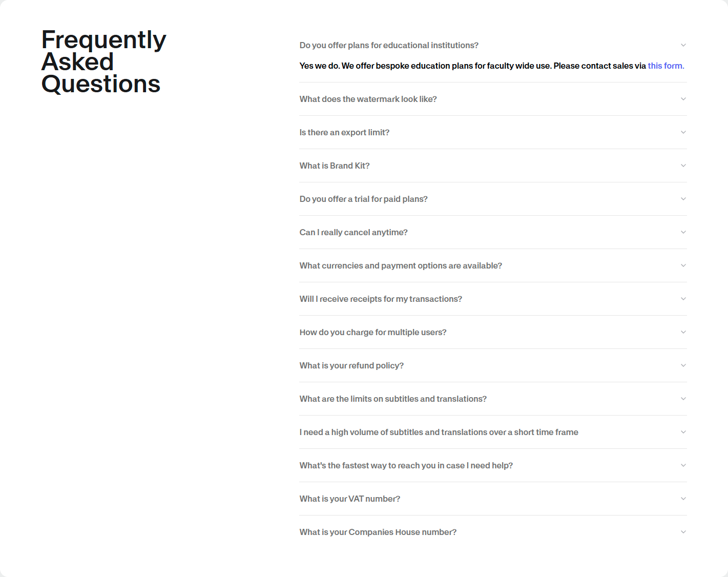This screenshot has width=728, height=577.
Task: Click the chevron next to the VAT number question
Action: click(683, 498)
